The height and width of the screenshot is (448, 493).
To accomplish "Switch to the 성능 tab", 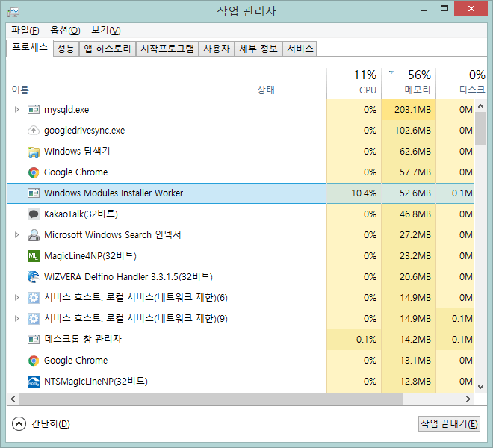I will [x=66, y=49].
